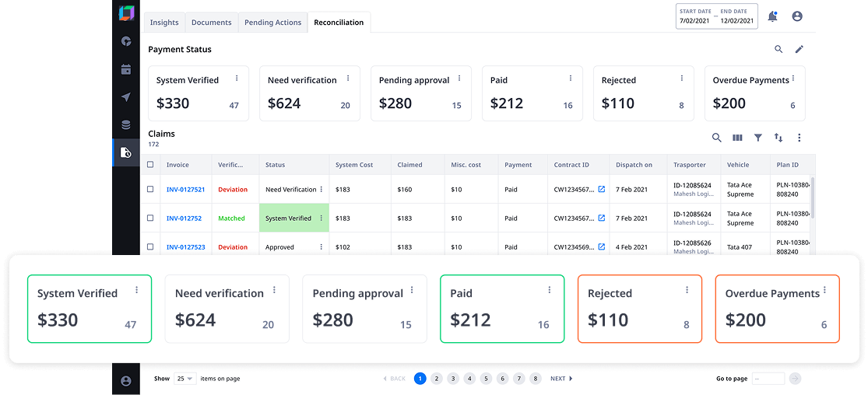Click the Claims table vertical scrollbar

pyautogui.click(x=812, y=198)
